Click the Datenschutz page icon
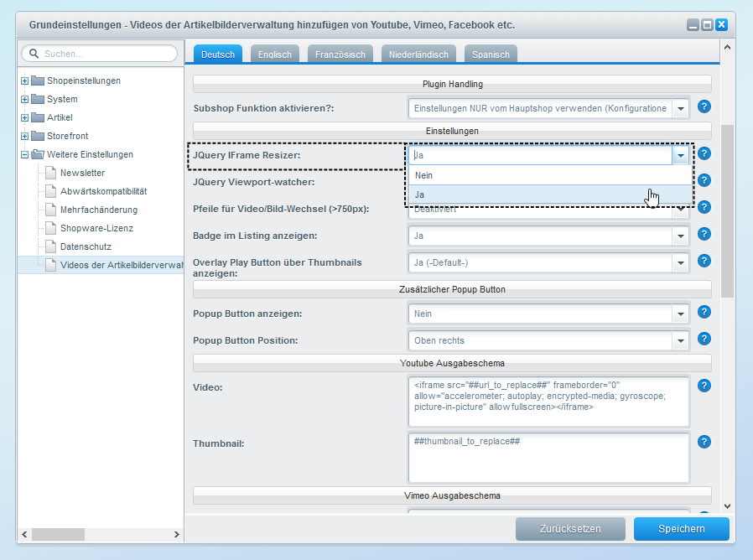This screenshot has height=560, width=753. tap(50, 246)
